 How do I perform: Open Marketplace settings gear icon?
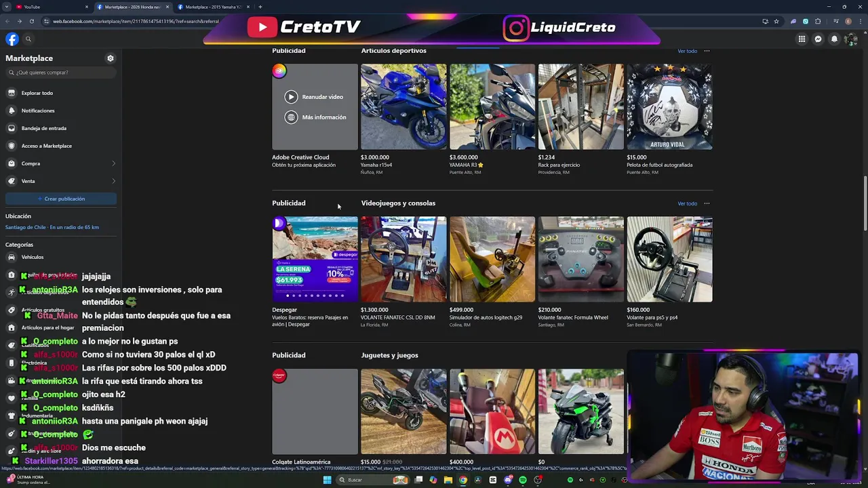111,58
